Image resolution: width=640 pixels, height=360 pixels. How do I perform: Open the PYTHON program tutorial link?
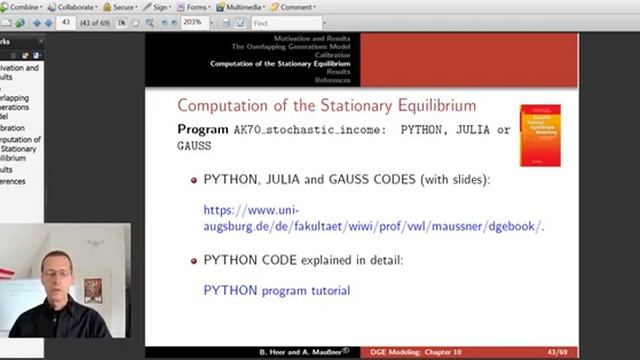[277, 291]
